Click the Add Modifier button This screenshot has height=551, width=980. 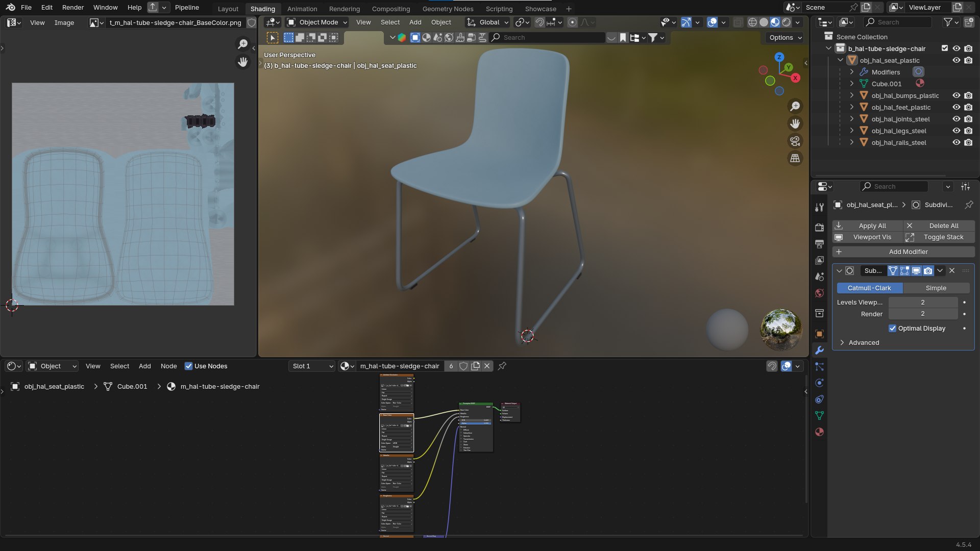click(x=903, y=252)
